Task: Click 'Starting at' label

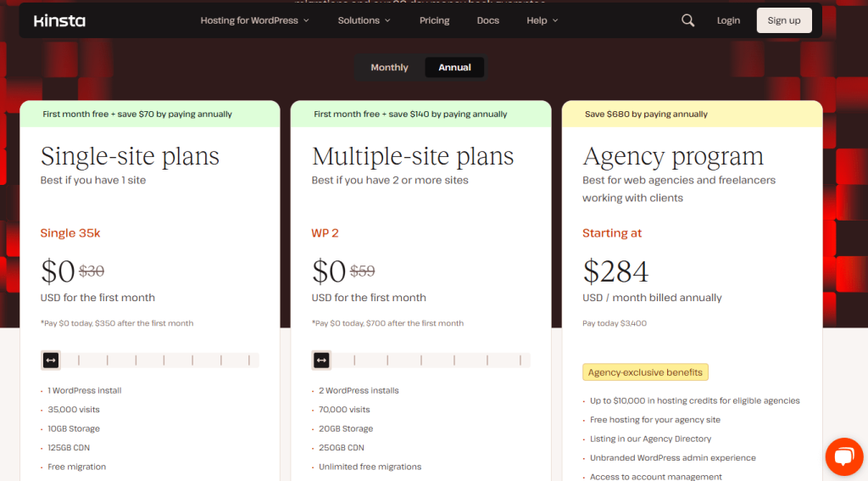Action: (612, 233)
